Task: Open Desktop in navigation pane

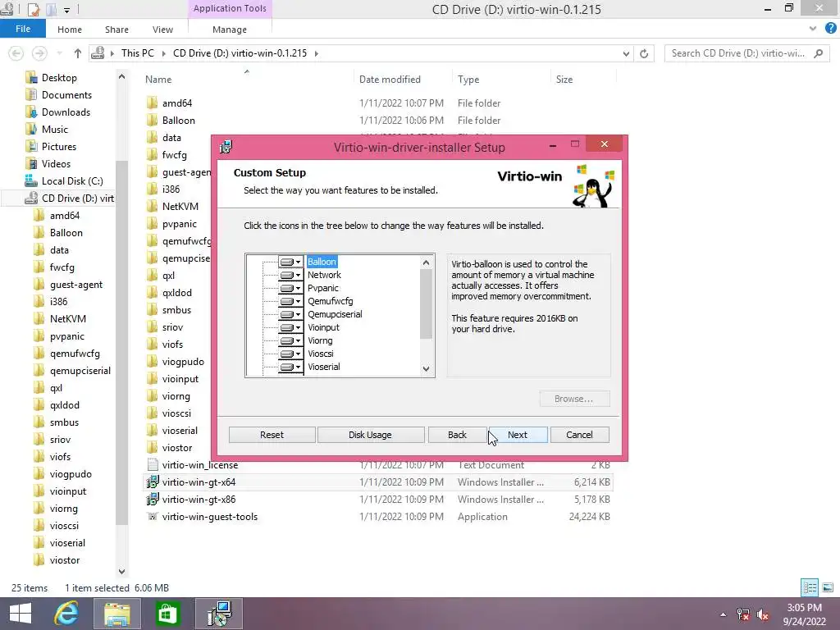Action: tap(59, 78)
